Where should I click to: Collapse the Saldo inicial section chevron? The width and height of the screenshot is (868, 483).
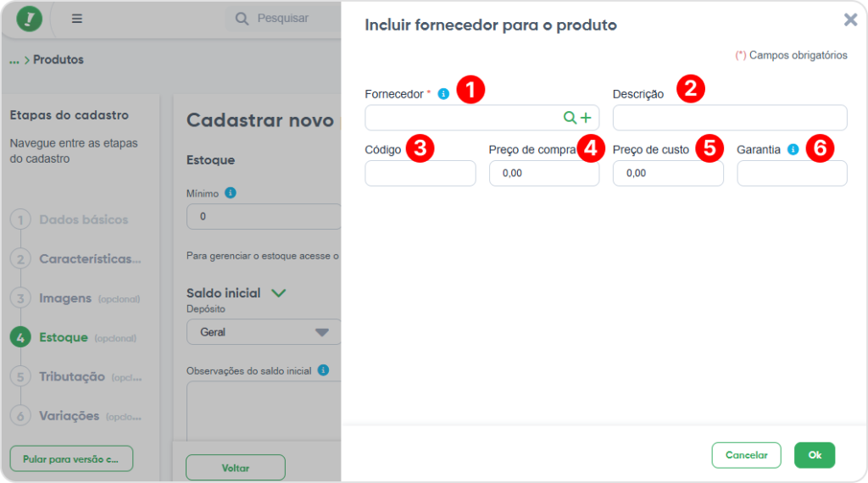click(x=278, y=293)
